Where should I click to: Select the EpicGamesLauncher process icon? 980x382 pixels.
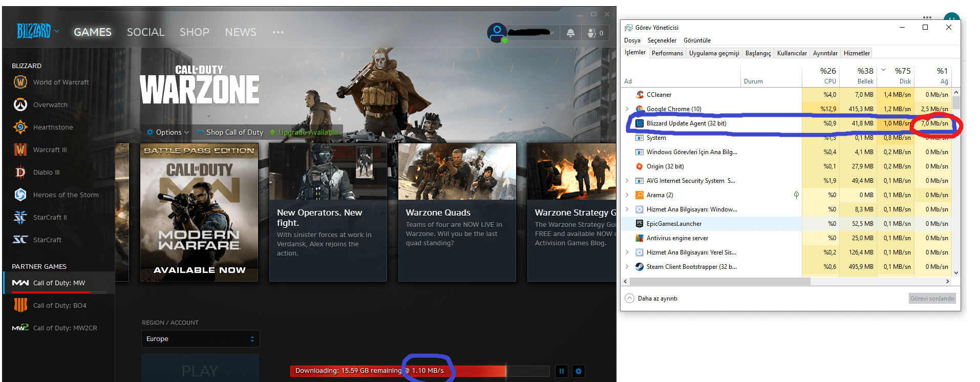640,224
